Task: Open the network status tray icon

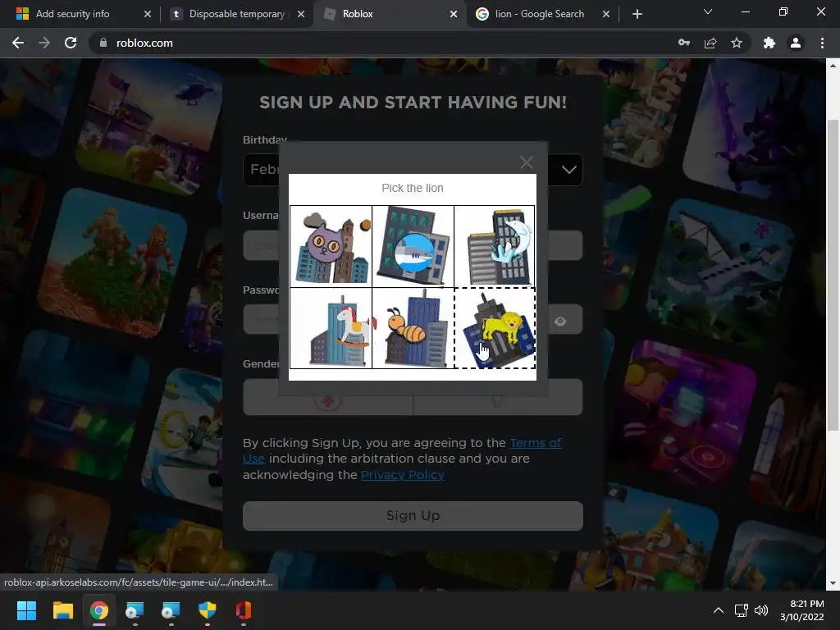Action: pyautogui.click(x=742, y=610)
